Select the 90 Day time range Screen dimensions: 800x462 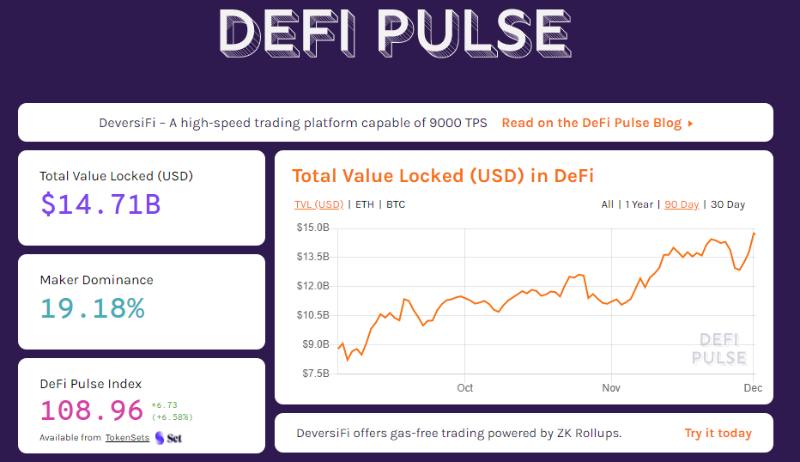[x=682, y=204]
